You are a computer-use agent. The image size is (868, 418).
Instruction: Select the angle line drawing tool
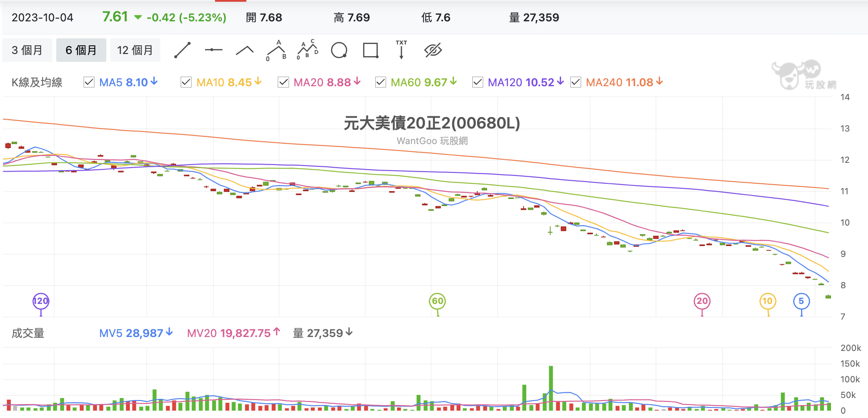pyautogui.click(x=245, y=51)
